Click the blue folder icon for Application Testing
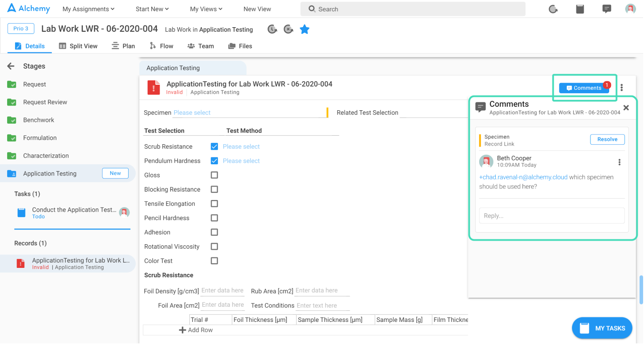This screenshot has height=346, width=644. 12,174
